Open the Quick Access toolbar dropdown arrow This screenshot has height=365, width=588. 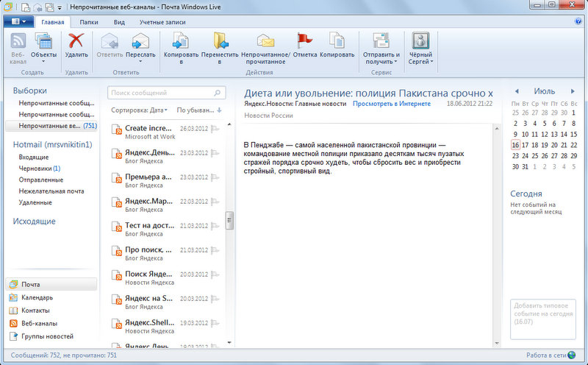point(60,7)
